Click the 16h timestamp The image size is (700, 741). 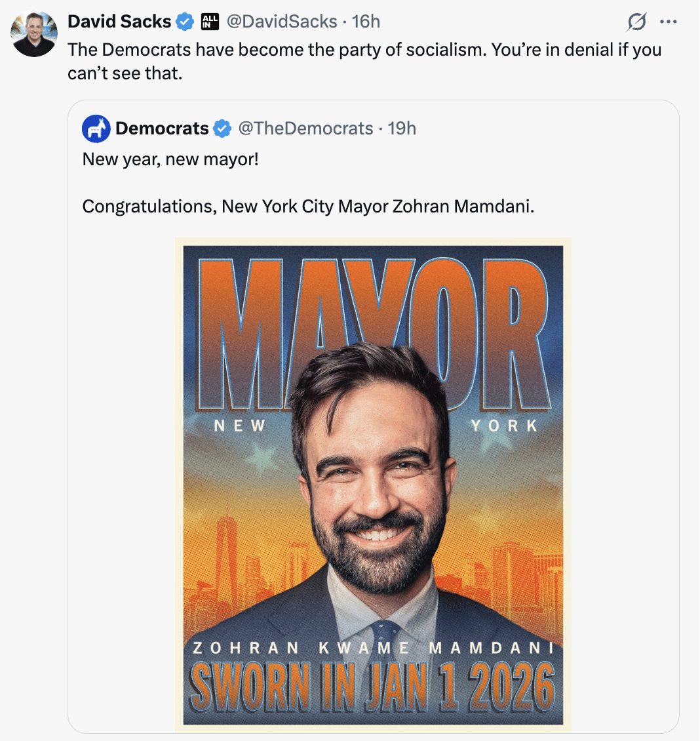click(366, 22)
